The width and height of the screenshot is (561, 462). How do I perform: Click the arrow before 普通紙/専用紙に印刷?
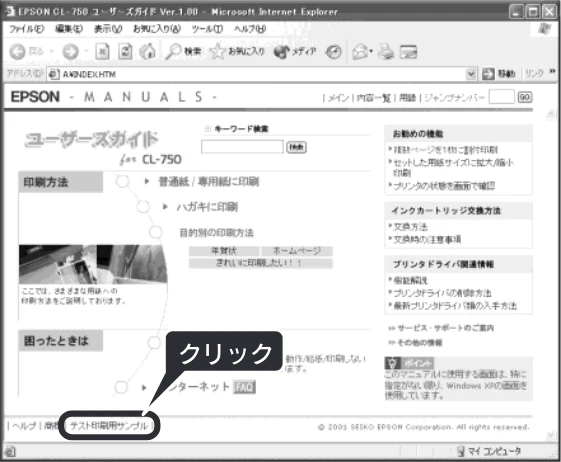(x=147, y=181)
